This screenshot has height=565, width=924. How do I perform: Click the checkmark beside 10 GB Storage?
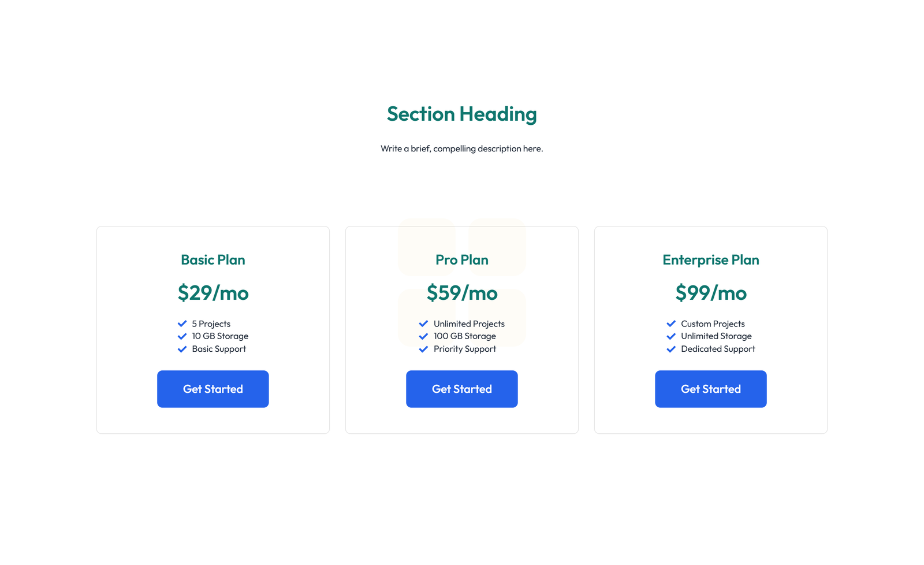point(182,336)
